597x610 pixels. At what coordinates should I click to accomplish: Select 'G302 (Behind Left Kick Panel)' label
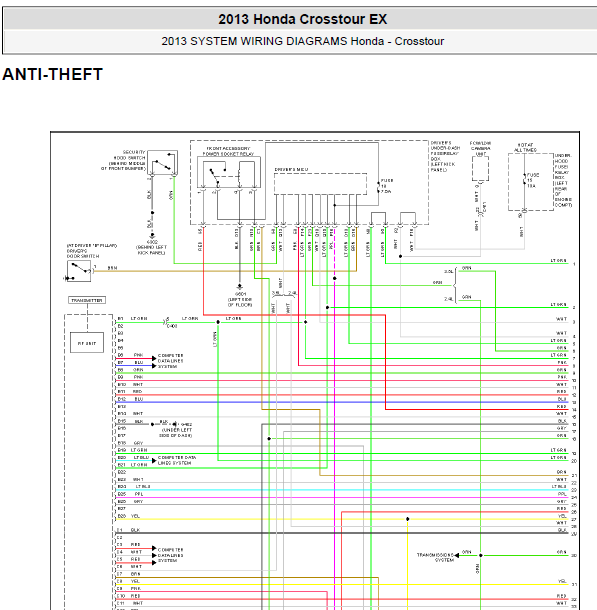(x=151, y=247)
